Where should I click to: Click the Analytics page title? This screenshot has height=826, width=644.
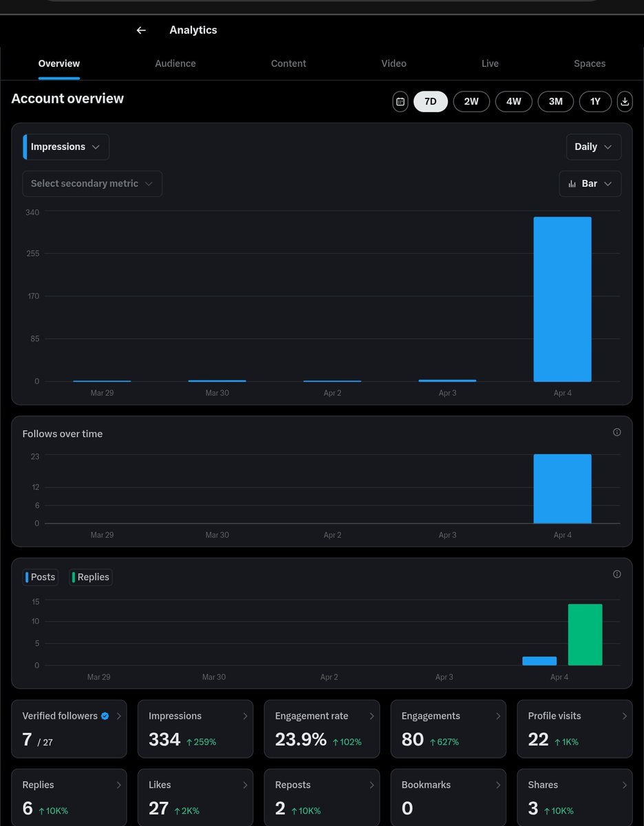click(x=193, y=30)
